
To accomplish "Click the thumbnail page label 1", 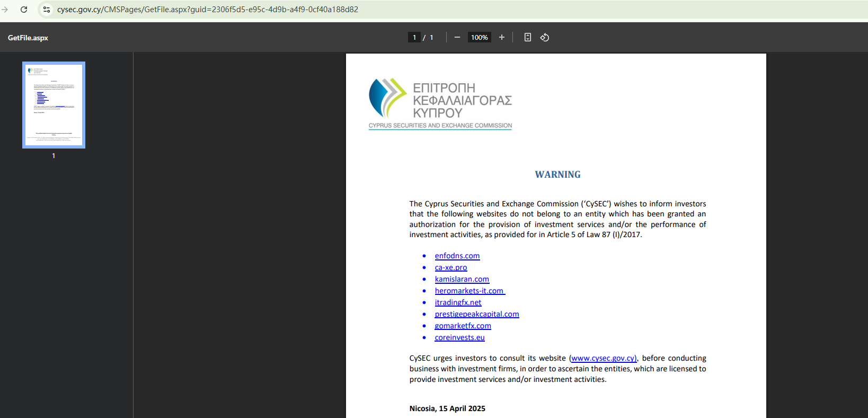I will pyautogui.click(x=54, y=155).
